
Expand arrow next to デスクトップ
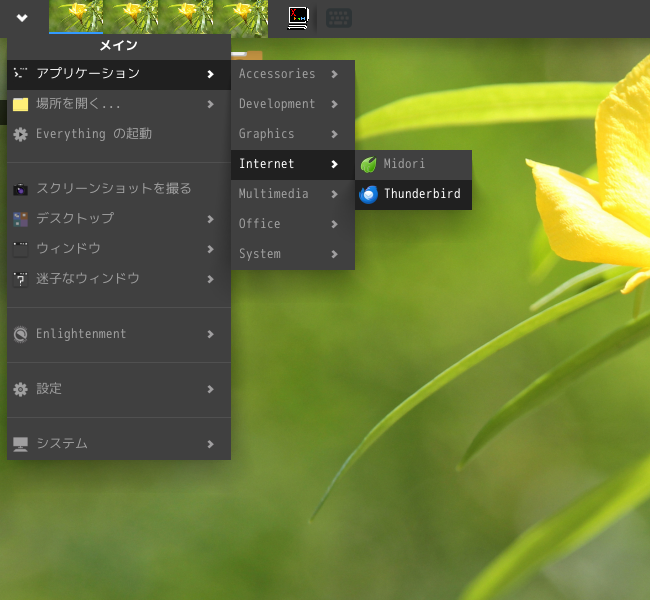(211, 219)
